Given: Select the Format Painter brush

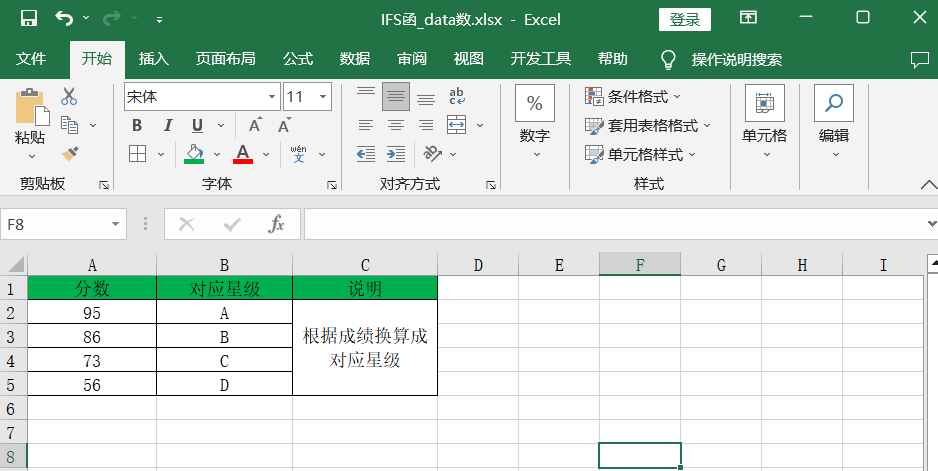Looking at the screenshot, I should pos(70,154).
